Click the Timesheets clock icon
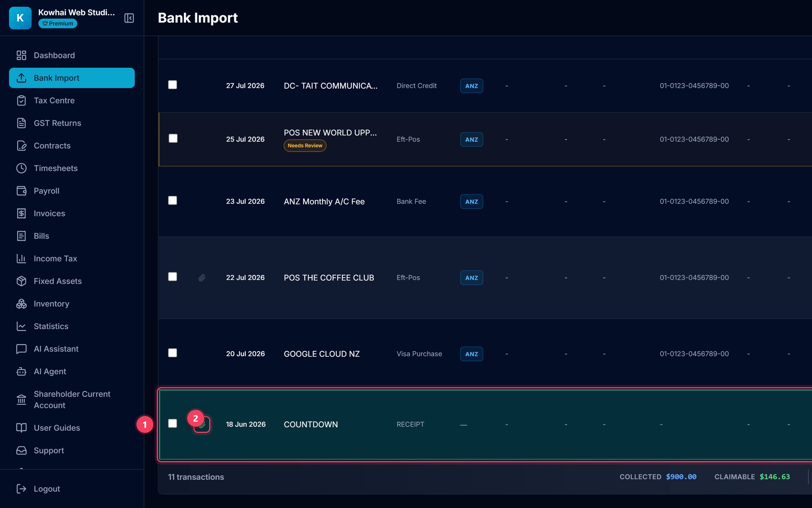This screenshot has width=812, height=508. 21,168
